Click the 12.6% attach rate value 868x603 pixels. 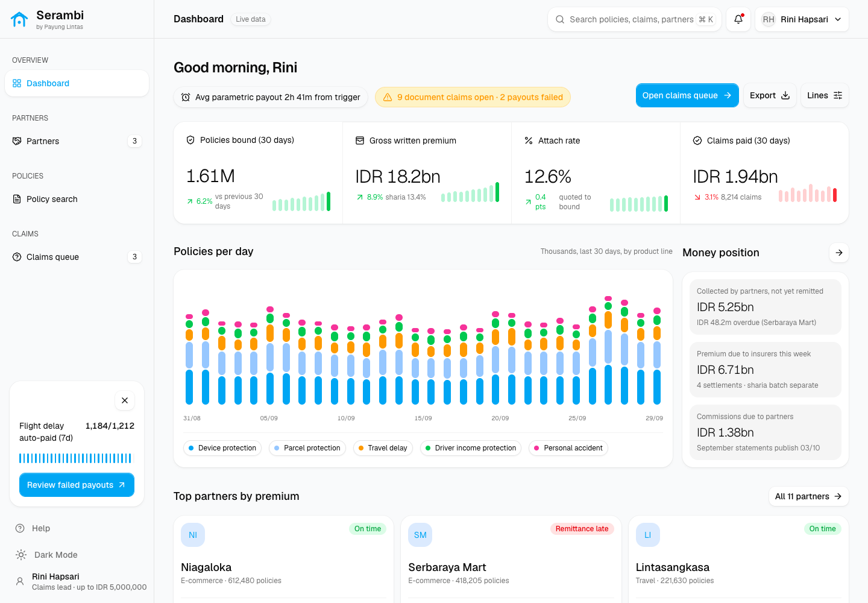click(x=547, y=177)
